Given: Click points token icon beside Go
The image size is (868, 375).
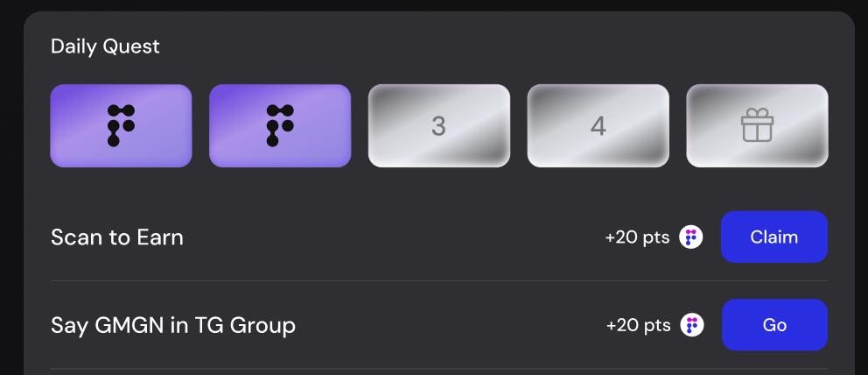Looking at the screenshot, I should pos(692,325).
